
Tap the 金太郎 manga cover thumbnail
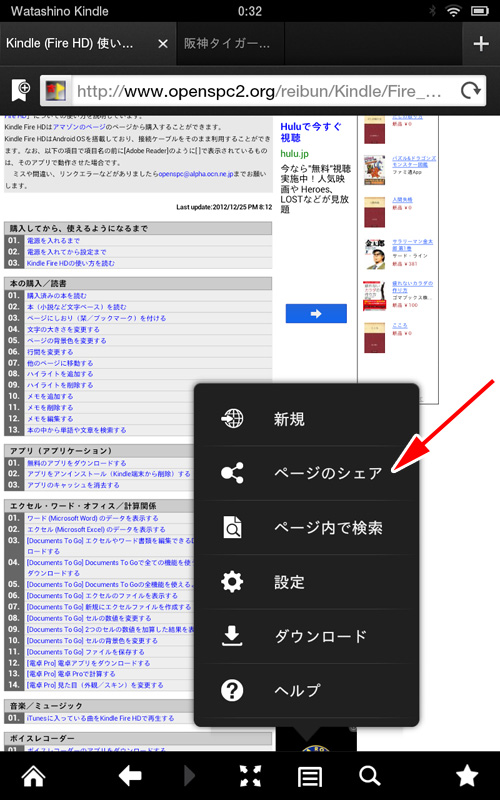374,254
